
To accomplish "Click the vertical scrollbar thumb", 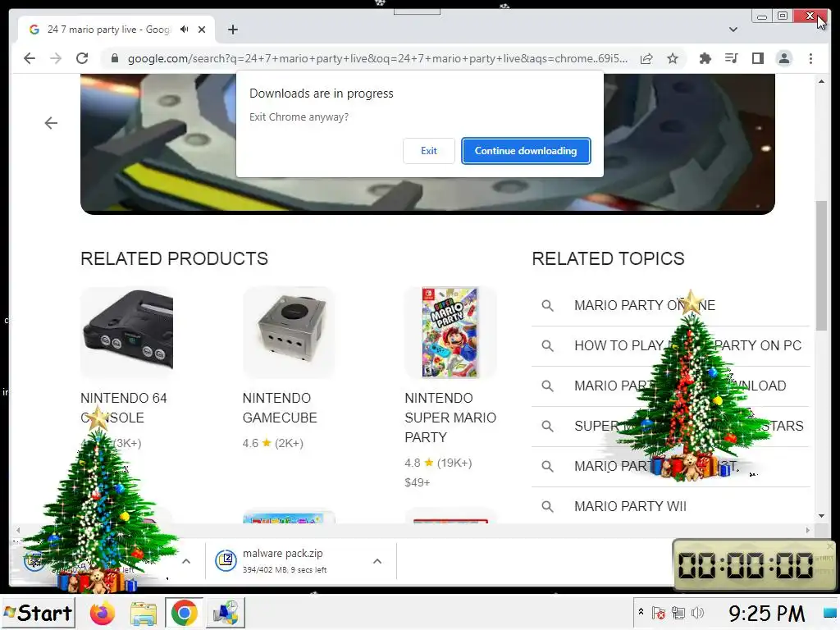I will [x=821, y=266].
